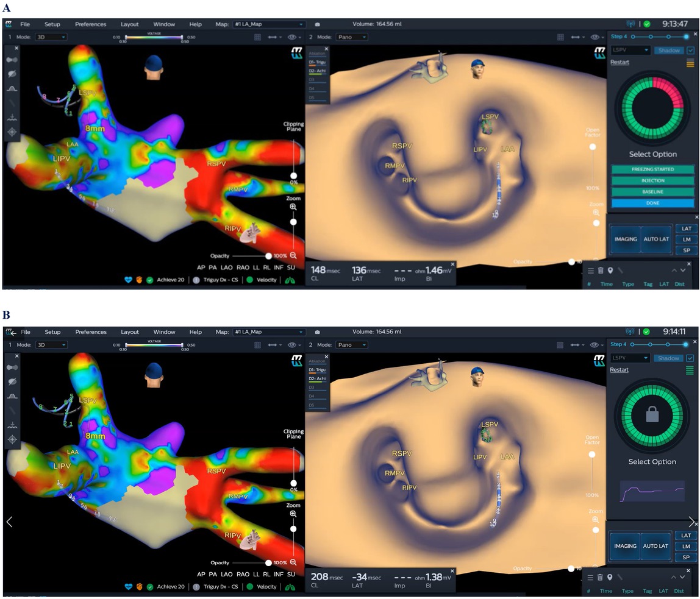The image size is (700, 599).
Task: Toggle the eye visibility dropdown icon in panel 2 toolbar
Action: click(x=595, y=37)
